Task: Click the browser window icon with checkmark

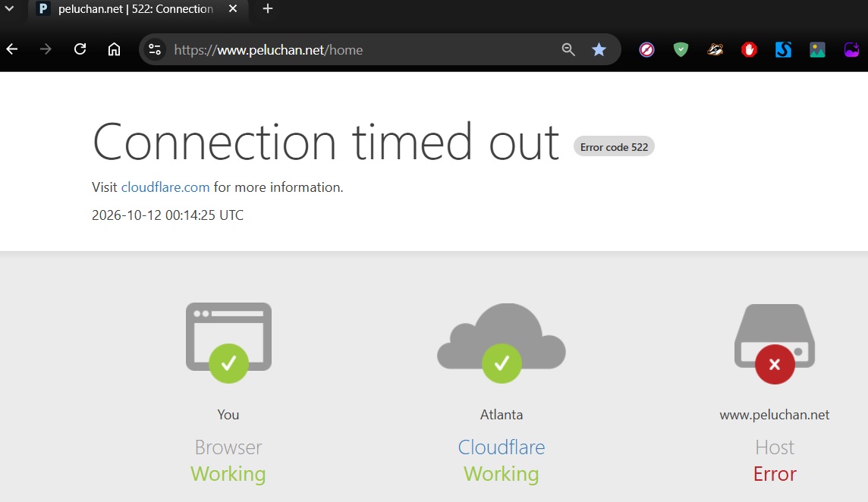Action: (x=228, y=343)
